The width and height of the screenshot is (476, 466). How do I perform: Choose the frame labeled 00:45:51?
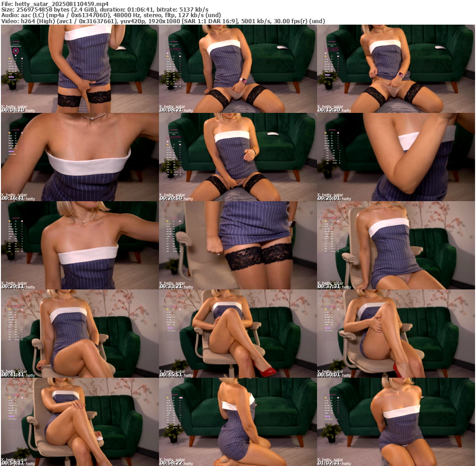(x=238, y=334)
